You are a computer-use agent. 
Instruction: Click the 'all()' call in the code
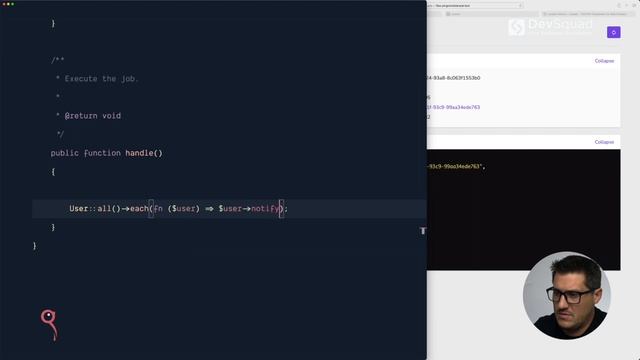click(x=109, y=209)
